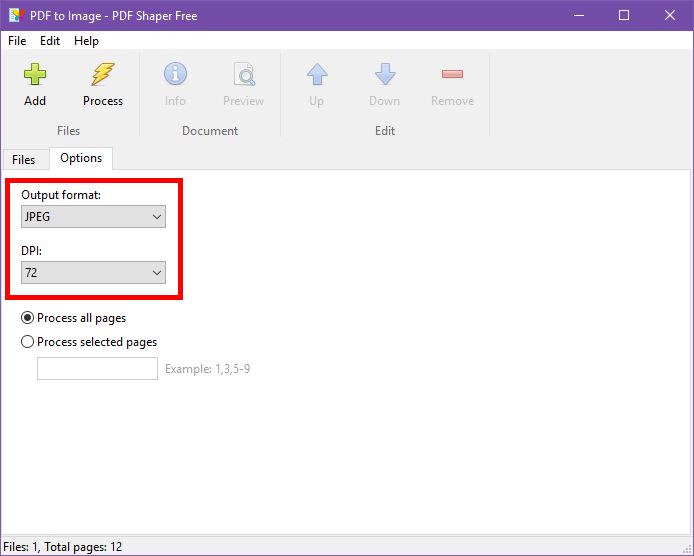Move file Up with arrow icon
This screenshot has height=556, width=694.
click(317, 74)
